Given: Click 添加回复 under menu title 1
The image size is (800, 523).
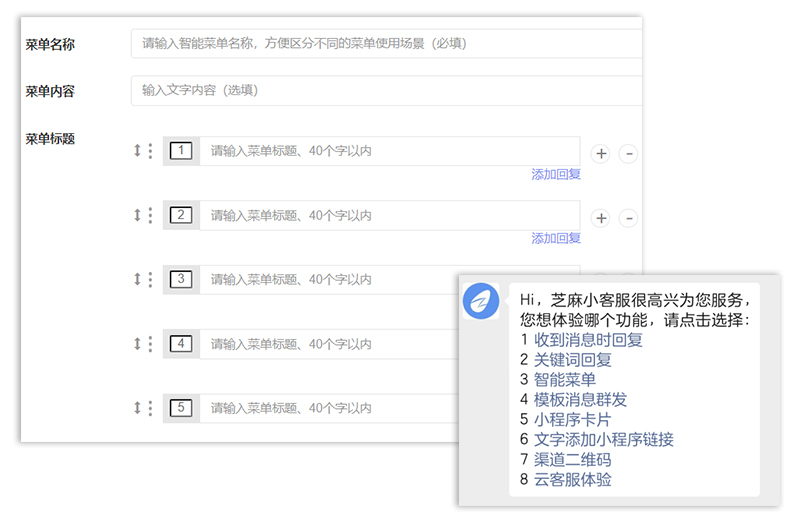Looking at the screenshot, I should click(556, 175).
